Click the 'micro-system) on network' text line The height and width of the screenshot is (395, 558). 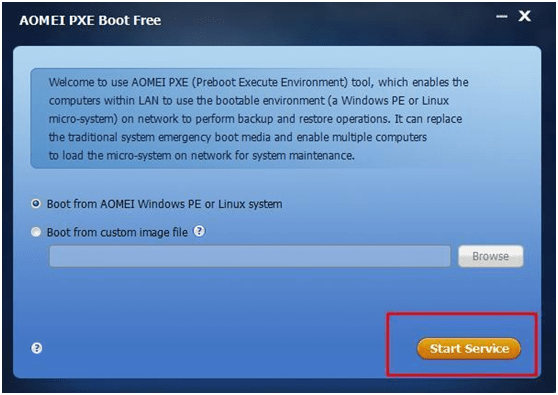pyautogui.click(x=255, y=119)
